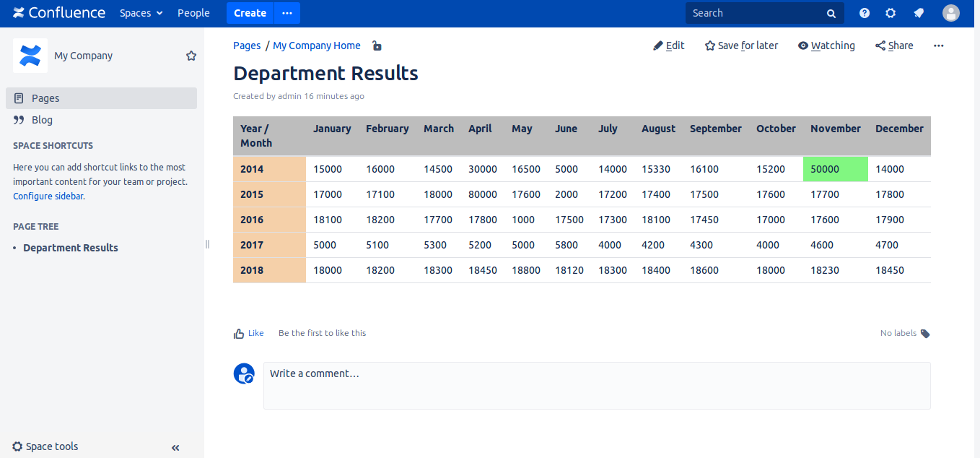980x458 pixels.
Task: Click the green highlighted 50000 cell
Action: point(835,169)
